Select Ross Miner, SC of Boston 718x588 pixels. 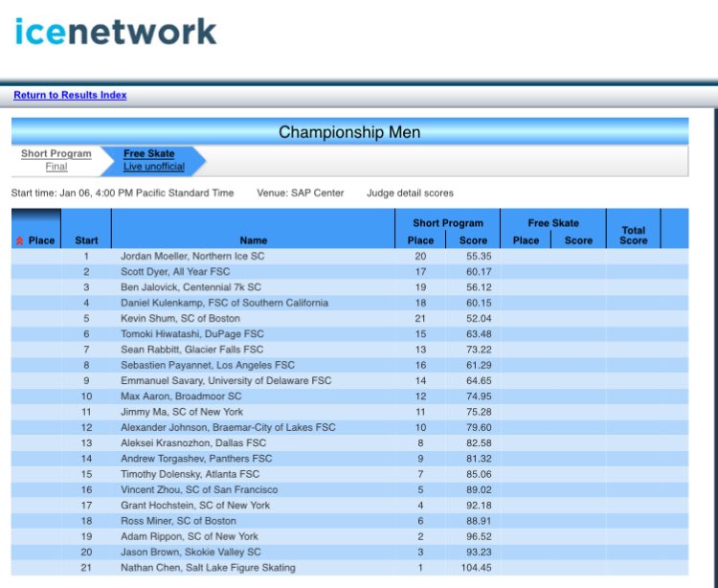(x=179, y=521)
